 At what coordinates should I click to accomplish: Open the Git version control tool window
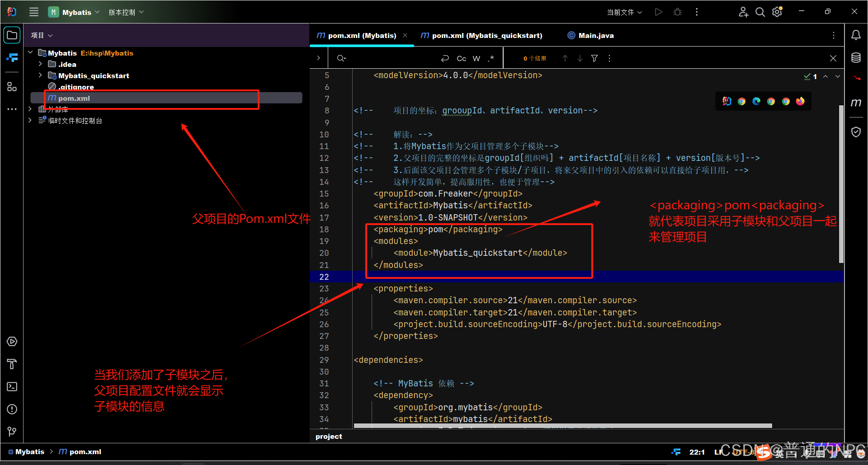pos(12,432)
